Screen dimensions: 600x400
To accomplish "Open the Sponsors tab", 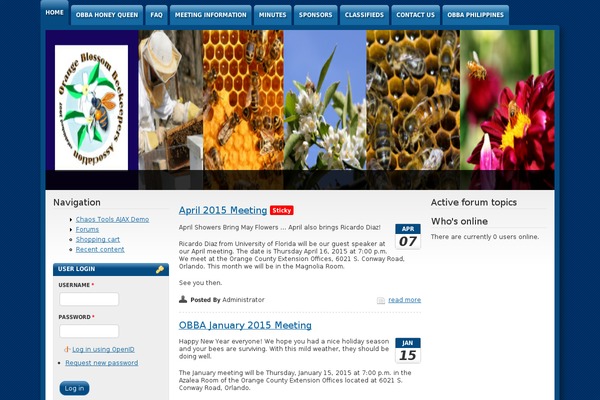I will pos(315,15).
